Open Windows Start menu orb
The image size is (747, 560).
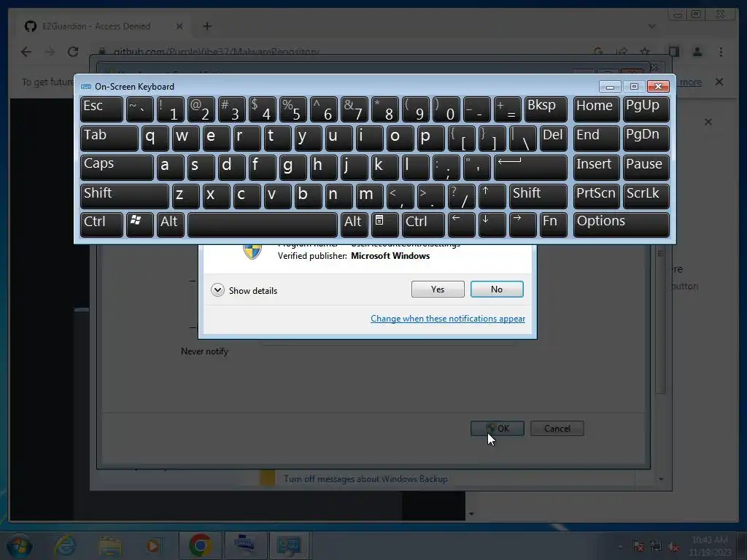click(x=19, y=545)
